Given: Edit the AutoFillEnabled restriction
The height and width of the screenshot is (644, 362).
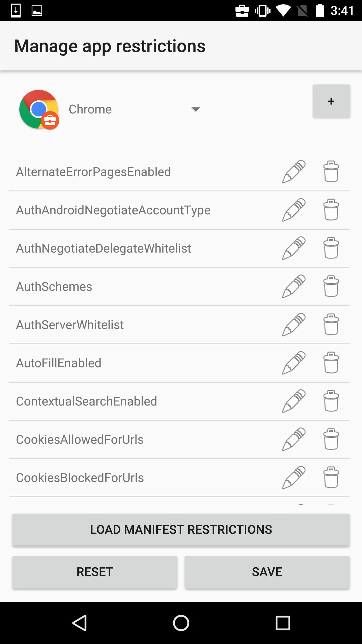Looking at the screenshot, I should click(x=293, y=363).
